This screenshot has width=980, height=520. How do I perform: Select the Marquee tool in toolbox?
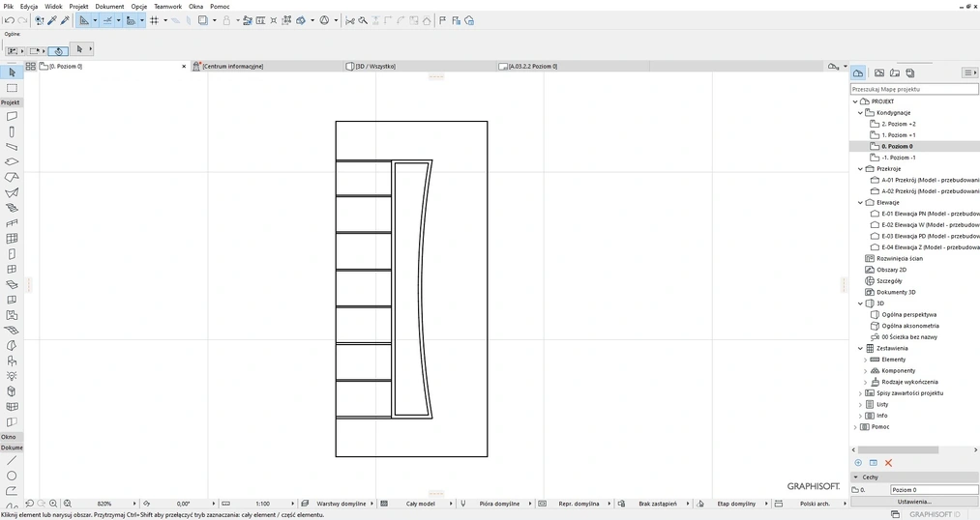[x=12, y=88]
